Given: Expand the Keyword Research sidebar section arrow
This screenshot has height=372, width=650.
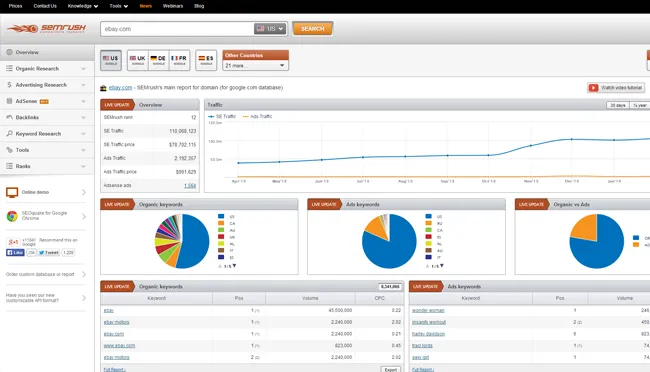Looking at the screenshot, I should pyautogui.click(x=83, y=134).
